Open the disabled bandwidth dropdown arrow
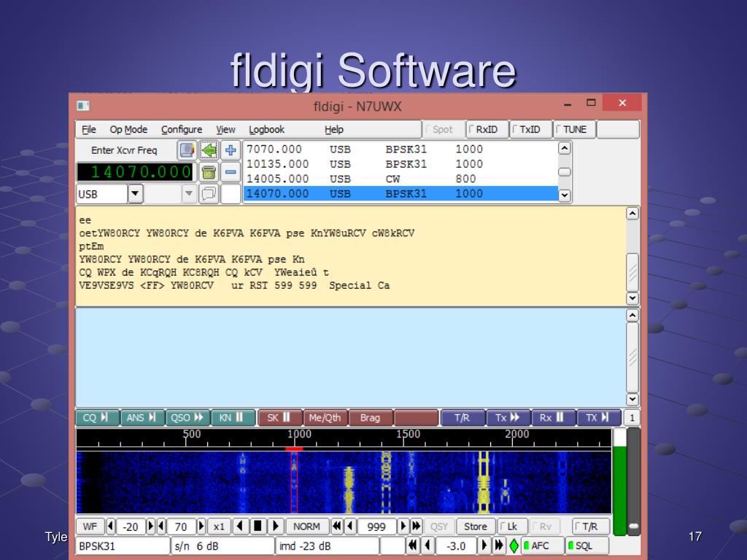 coord(189,194)
